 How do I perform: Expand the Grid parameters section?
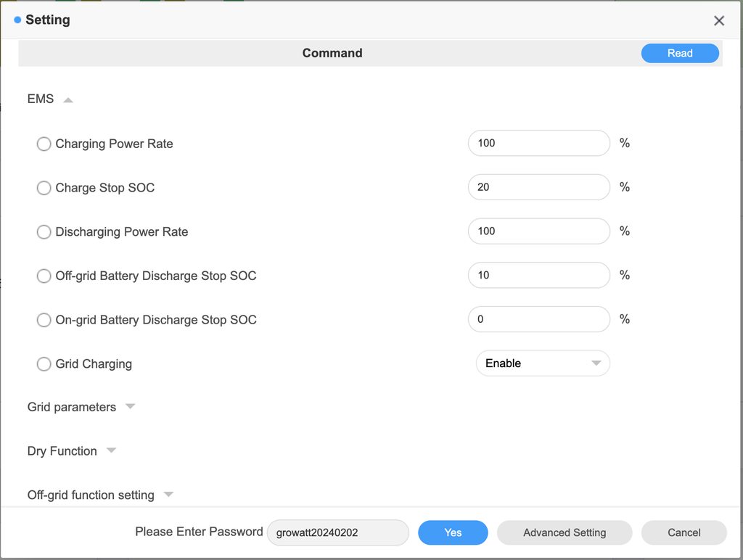(x=130, y=407)
